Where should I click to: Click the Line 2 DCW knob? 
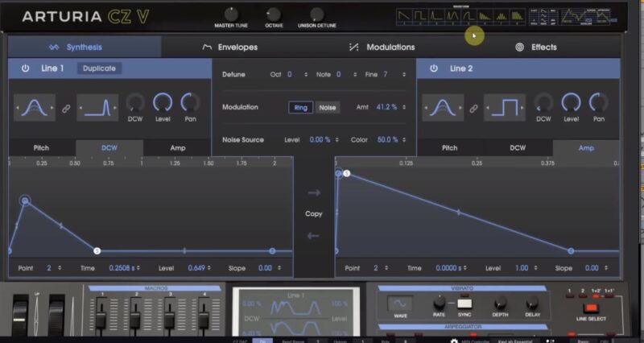pyautogui.click(x=543, y=103)
